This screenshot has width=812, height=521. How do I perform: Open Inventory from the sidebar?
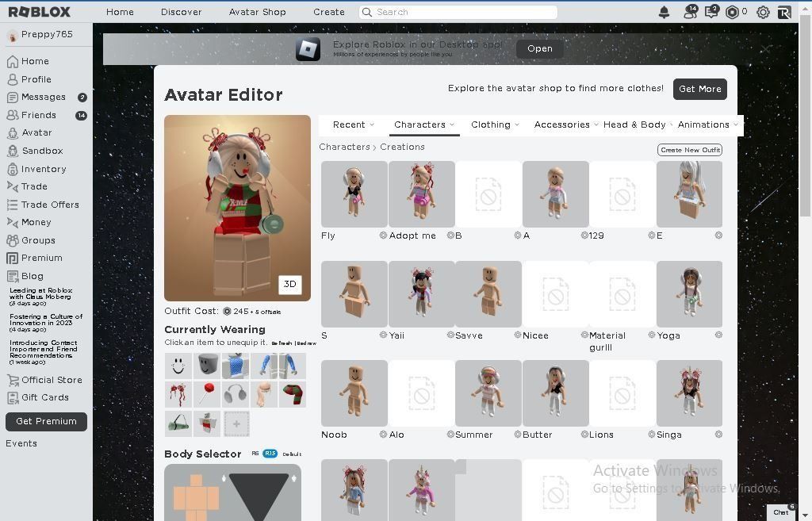[x=44, y=168]
